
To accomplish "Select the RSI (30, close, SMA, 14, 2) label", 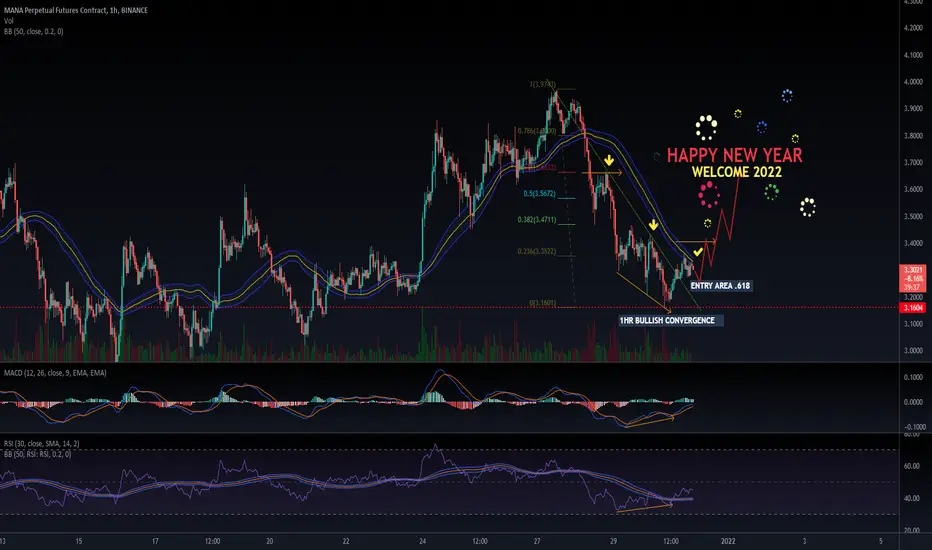I will coord(42,444).
